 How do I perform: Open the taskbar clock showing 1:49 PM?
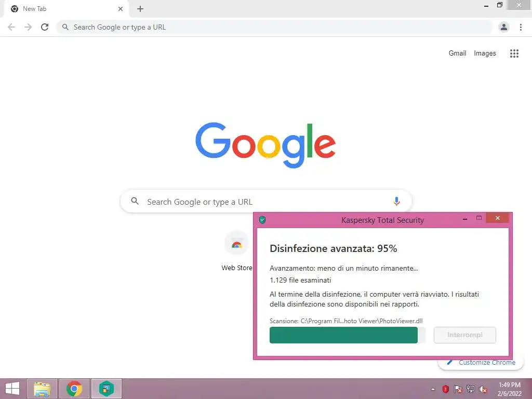[509, 389]
